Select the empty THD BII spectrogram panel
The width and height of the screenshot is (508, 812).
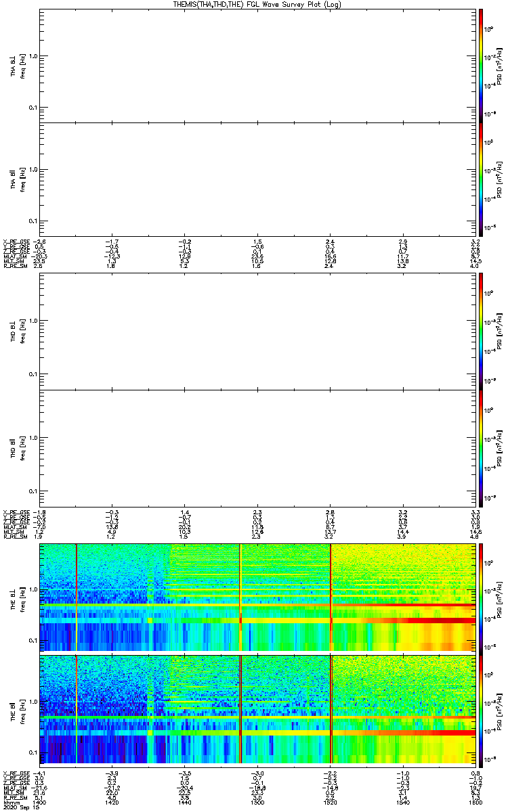coord(257,447)
